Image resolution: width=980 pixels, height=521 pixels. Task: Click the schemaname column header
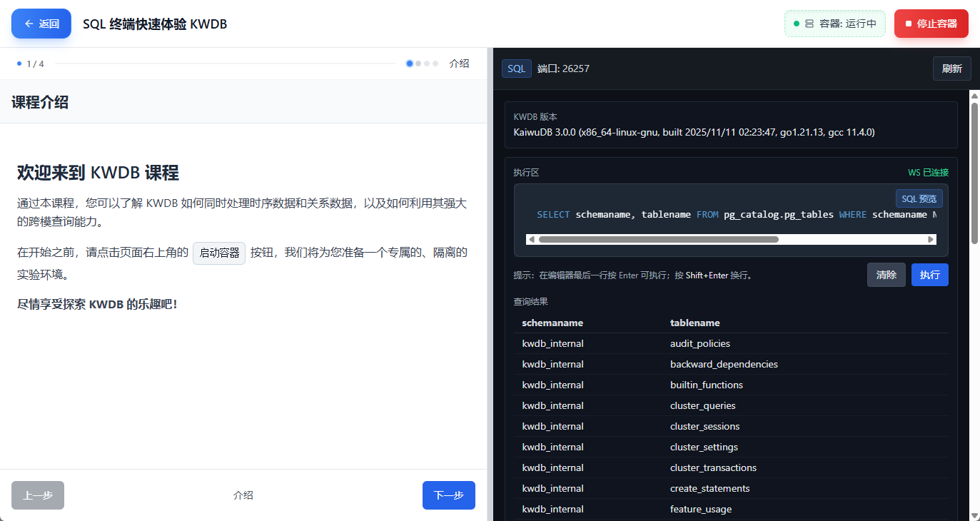552,323
